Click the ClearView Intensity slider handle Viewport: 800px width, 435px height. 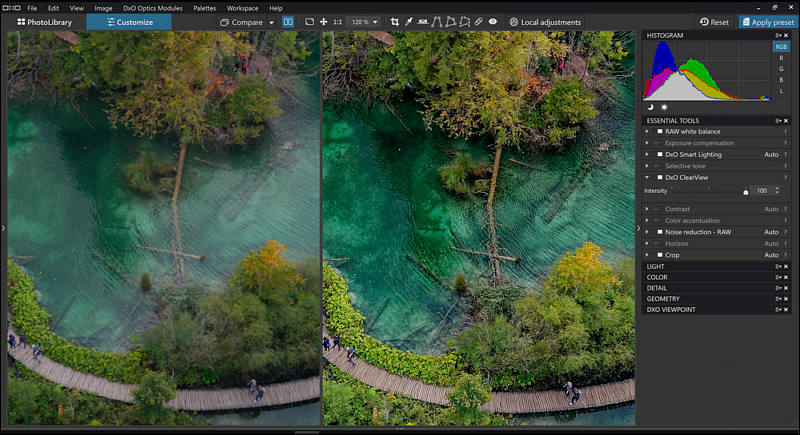pyautogui.click(x=746, y=191)
